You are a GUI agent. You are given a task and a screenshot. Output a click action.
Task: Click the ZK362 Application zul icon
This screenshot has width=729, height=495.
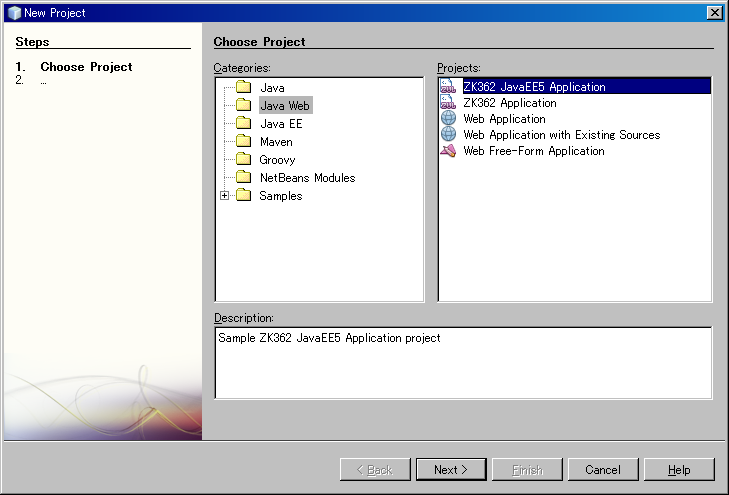point(448,102)
